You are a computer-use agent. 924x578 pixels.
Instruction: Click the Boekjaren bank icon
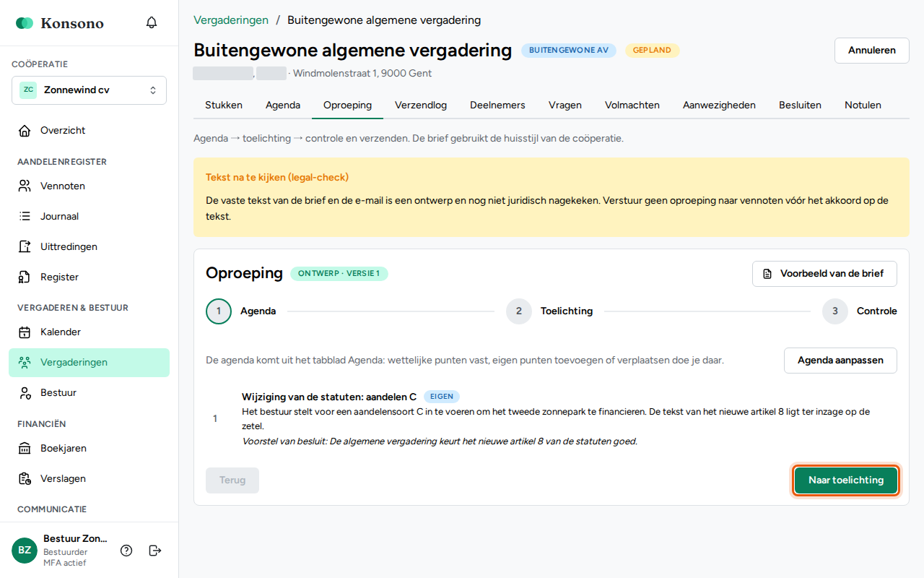25,449
